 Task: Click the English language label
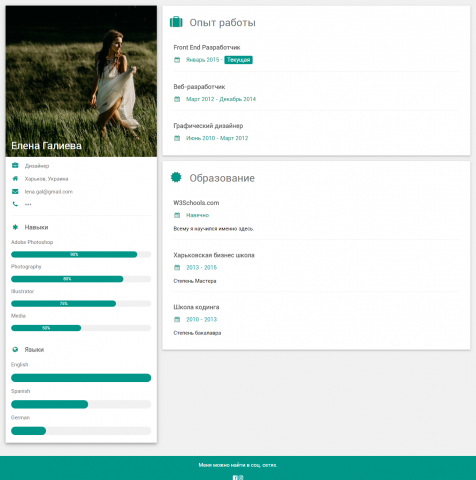point(20,365)
